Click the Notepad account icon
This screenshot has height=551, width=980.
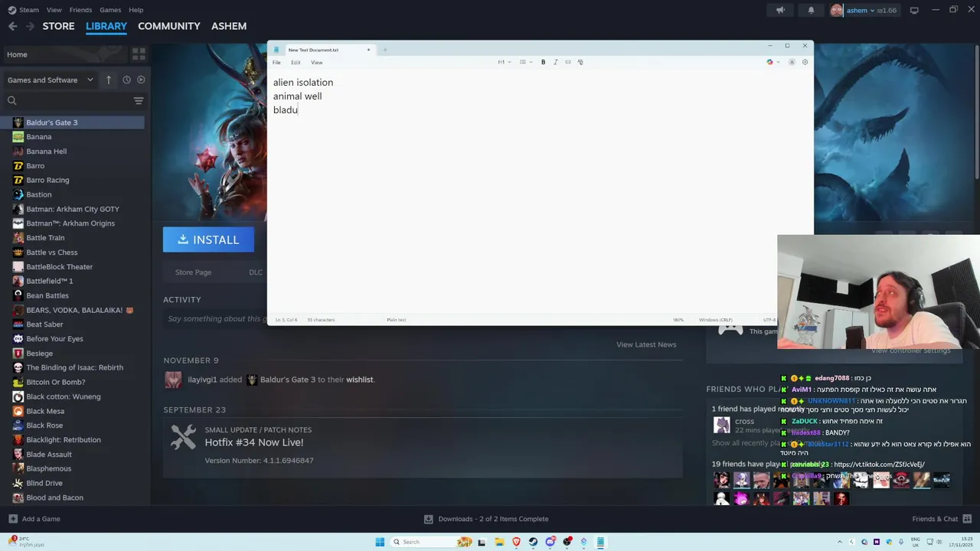[792, 62]
